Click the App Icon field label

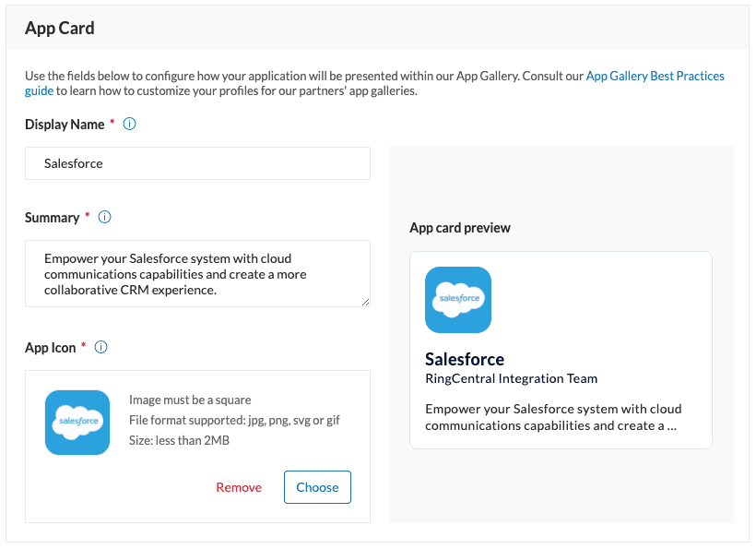(x=50, y=348)
